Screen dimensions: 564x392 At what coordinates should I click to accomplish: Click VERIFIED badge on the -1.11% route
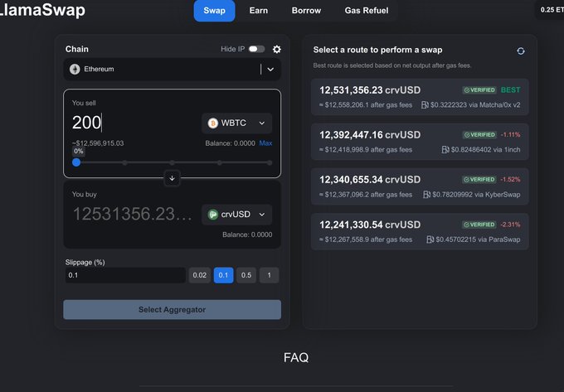click(x=479, y=135)
